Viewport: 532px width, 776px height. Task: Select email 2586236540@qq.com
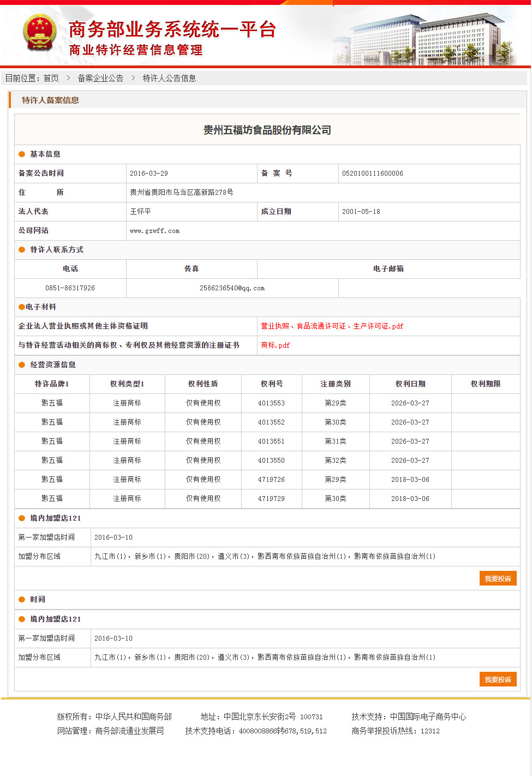(x=232, y=288)
